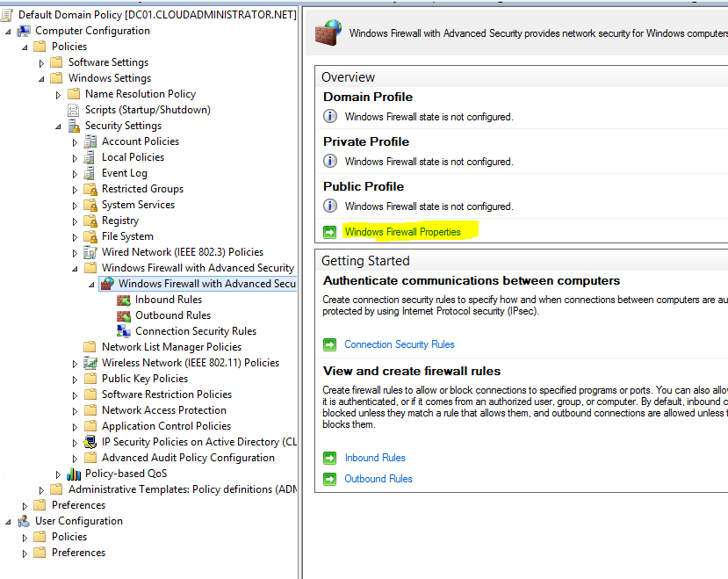Click the Computer Configuration node icon

[24, 31]
